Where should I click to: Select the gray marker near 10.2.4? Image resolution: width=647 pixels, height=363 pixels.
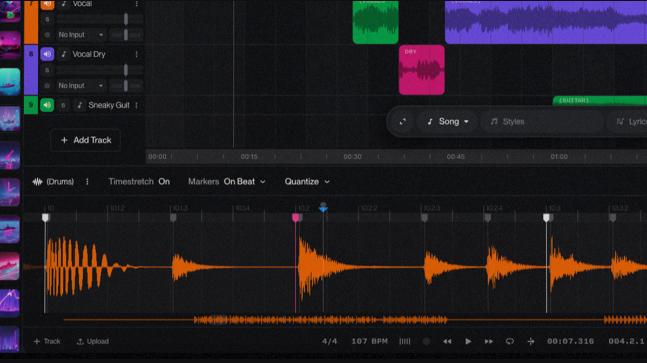point(488,217)
